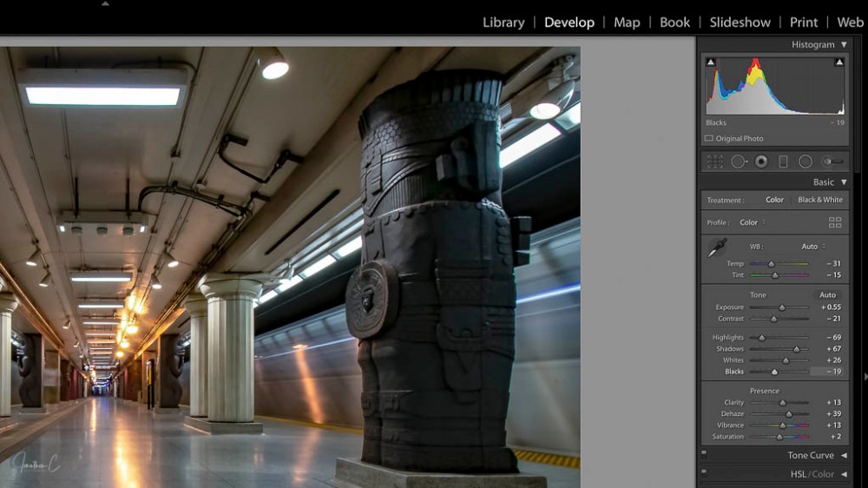The height and width of the screenshot is (488, 868).
Task: Open the Profile Browser grid icon
Action: pyautogui.click(x=835, y=222)
